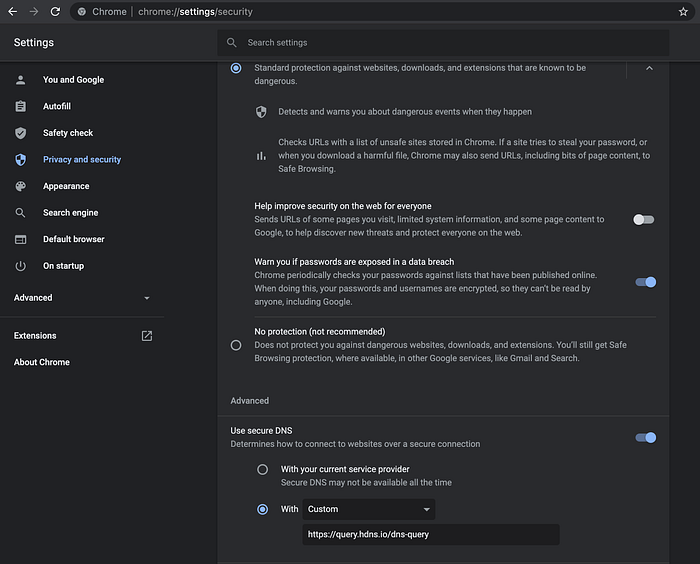Select the No protection radio button
The width and height of the screenshot is (700, 564).
236,345
